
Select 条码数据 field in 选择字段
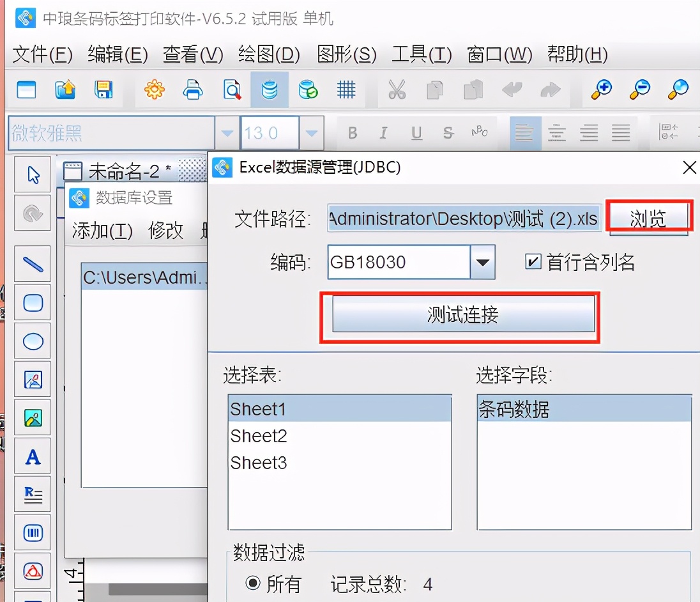[584, 408]
